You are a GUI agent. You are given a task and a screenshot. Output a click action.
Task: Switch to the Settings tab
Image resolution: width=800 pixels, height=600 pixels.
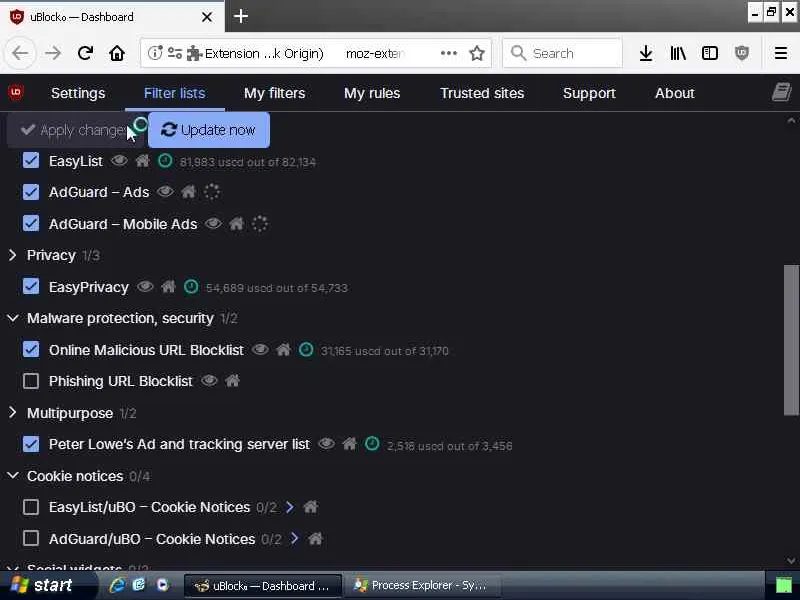click(78, 93)
